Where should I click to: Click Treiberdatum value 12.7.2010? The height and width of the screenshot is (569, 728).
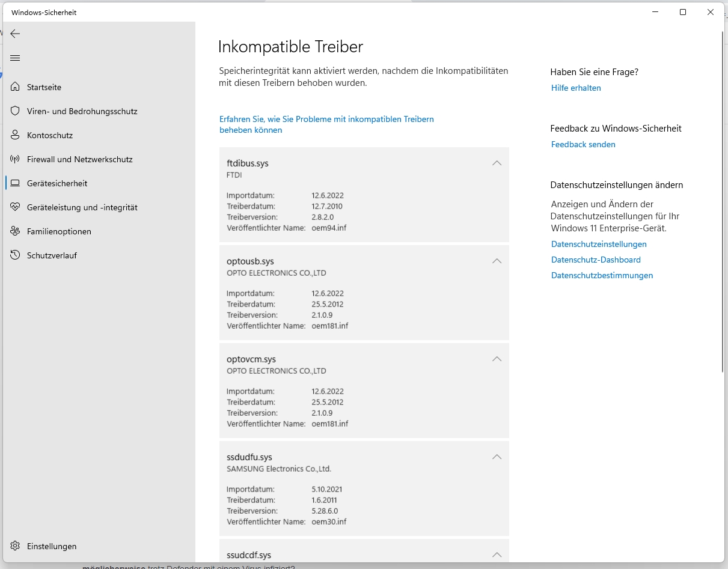[x=327, y=206]
